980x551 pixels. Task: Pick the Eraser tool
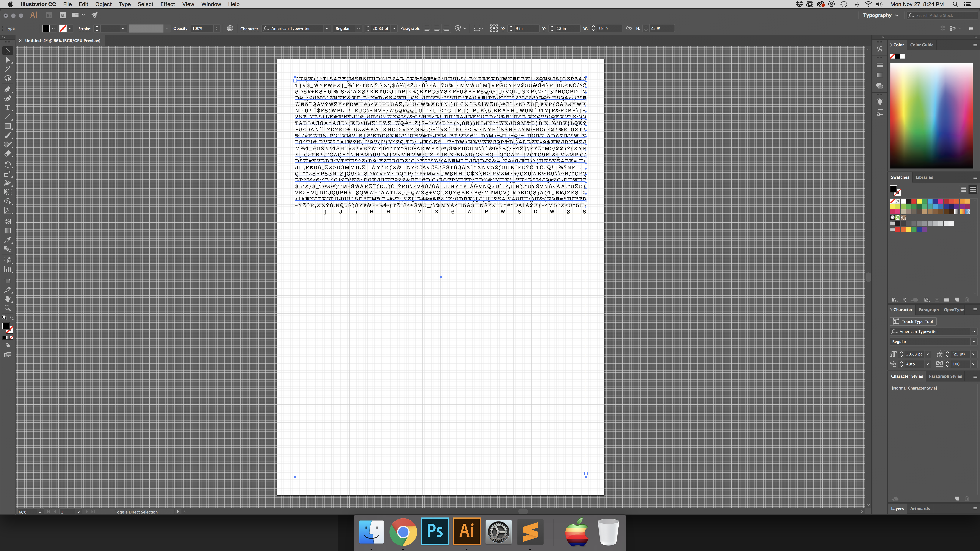pyautogui.click(x=8, y=154)
